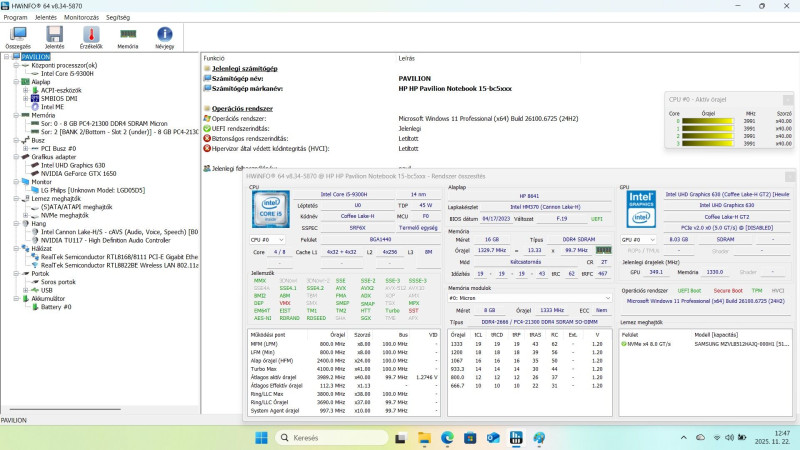The width and height of the screenshot is (800, 450).
Task: Open the memory module #0: Micron dropdown
Action: point(530,298)
